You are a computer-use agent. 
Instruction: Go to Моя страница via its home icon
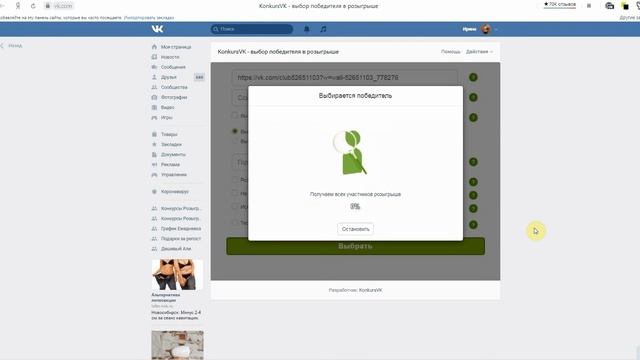(154, 47)
